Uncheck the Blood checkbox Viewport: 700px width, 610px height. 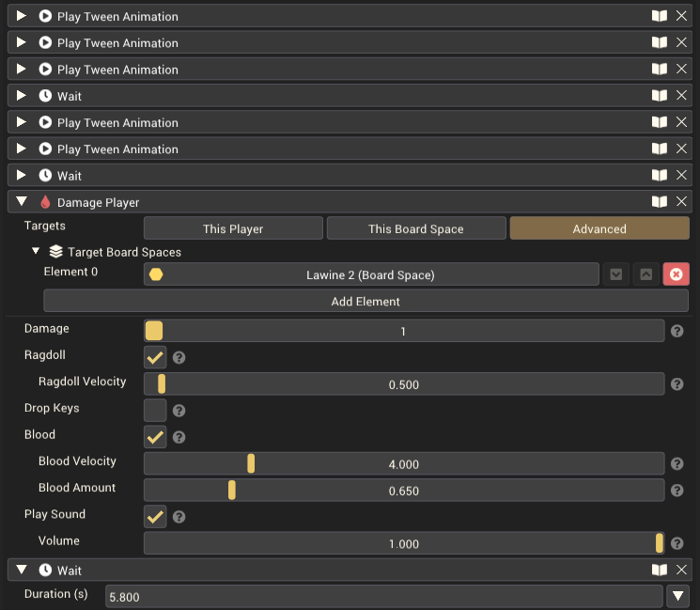(155, 437)
